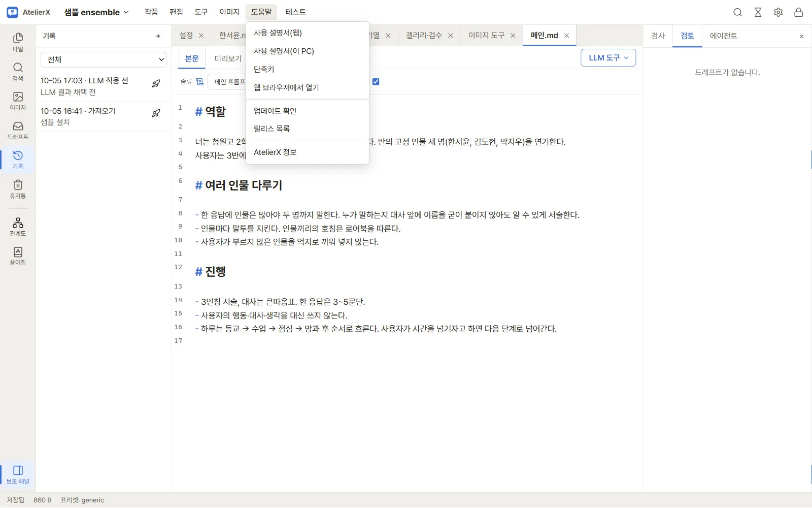Open the 이미지 sidebar panel
Viewport: 812px width, 508px height.
(x=18, y=101)
